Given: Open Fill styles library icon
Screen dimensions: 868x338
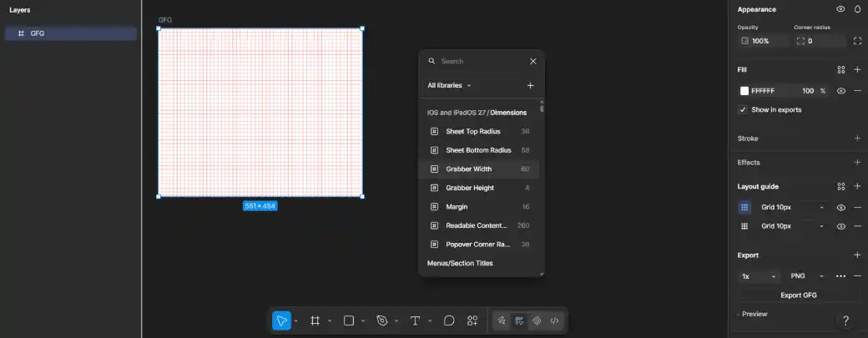Looking at the screenshot, I should click(x=841, y=70).
